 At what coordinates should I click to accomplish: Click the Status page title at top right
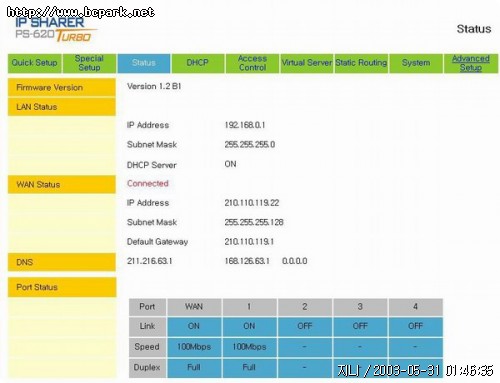coord(474,29)
